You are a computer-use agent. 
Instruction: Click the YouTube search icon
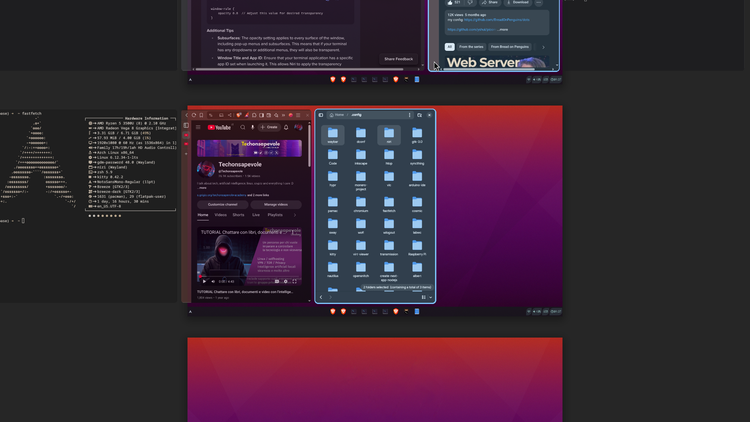(243, 127)
